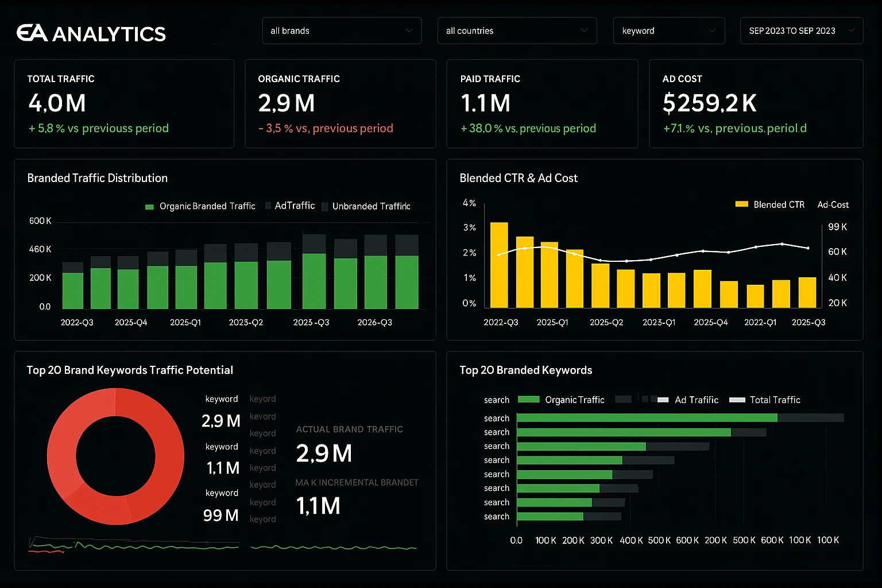The width and height of the screenshot is (882, 588).
Task: Click the yellow Blended CTR legend swatch
Action: click(741, 204)
